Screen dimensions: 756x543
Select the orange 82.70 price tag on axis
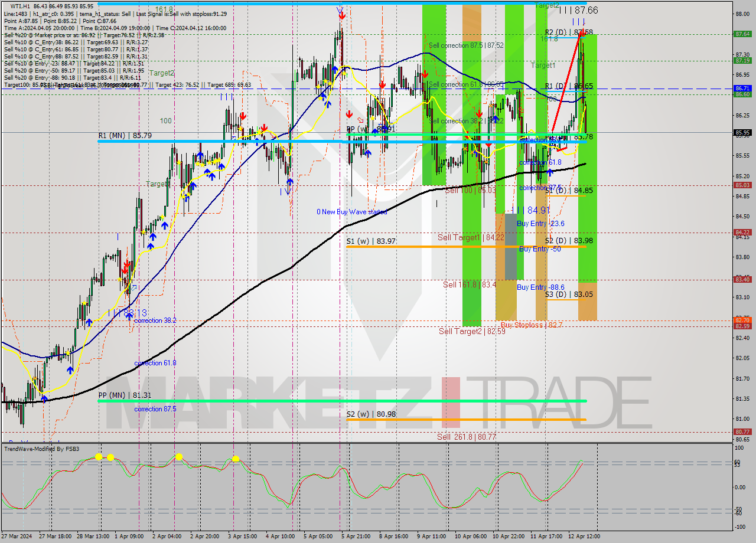click(x=742, y=320)
